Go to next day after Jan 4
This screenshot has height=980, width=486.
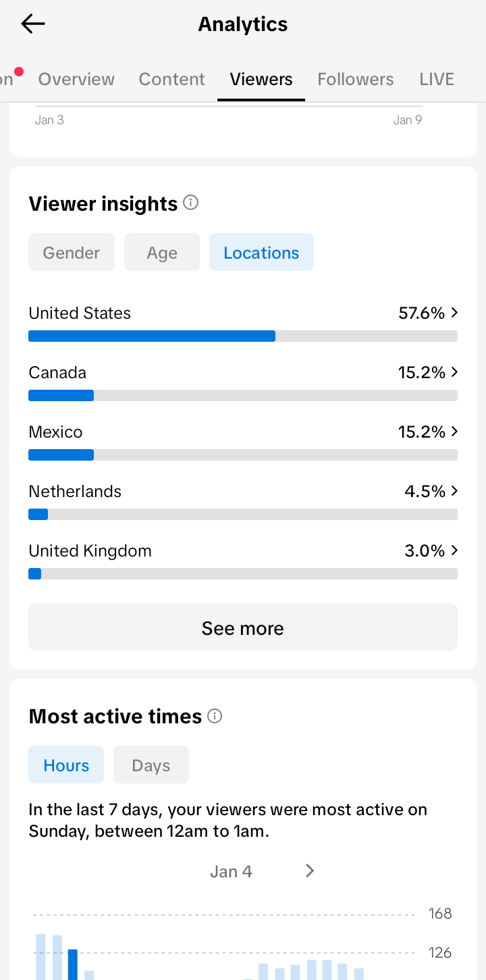click(310, 871)
